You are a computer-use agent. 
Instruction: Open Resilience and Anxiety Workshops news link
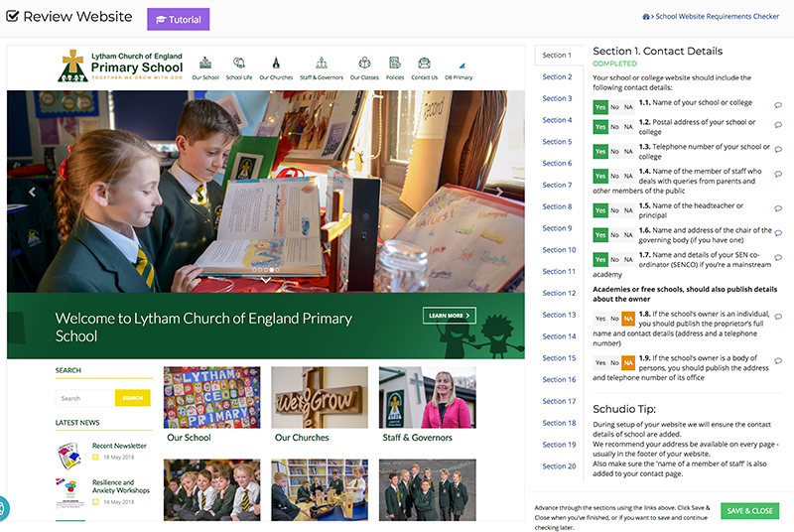point(120,486)
